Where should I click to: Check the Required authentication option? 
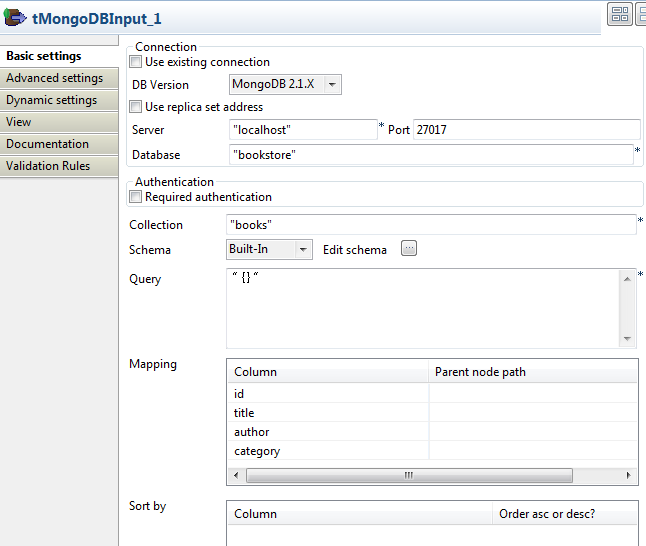click(137, 197)
